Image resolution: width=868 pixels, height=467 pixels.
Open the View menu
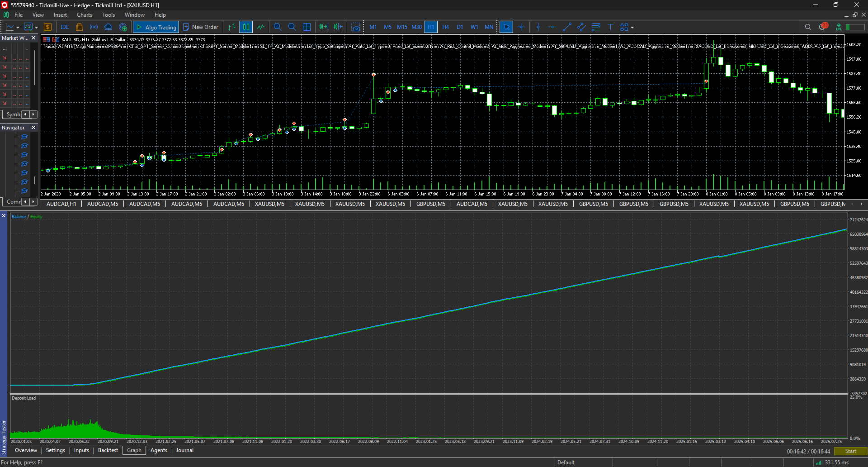coord(38,15)
